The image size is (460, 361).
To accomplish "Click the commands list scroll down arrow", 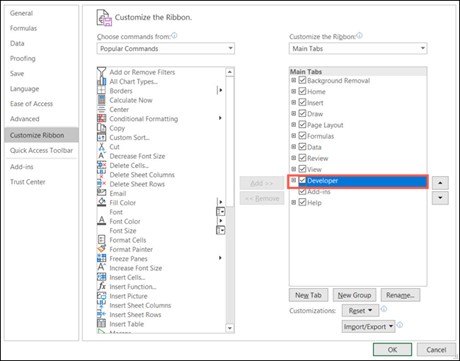I will coord(230,328).
